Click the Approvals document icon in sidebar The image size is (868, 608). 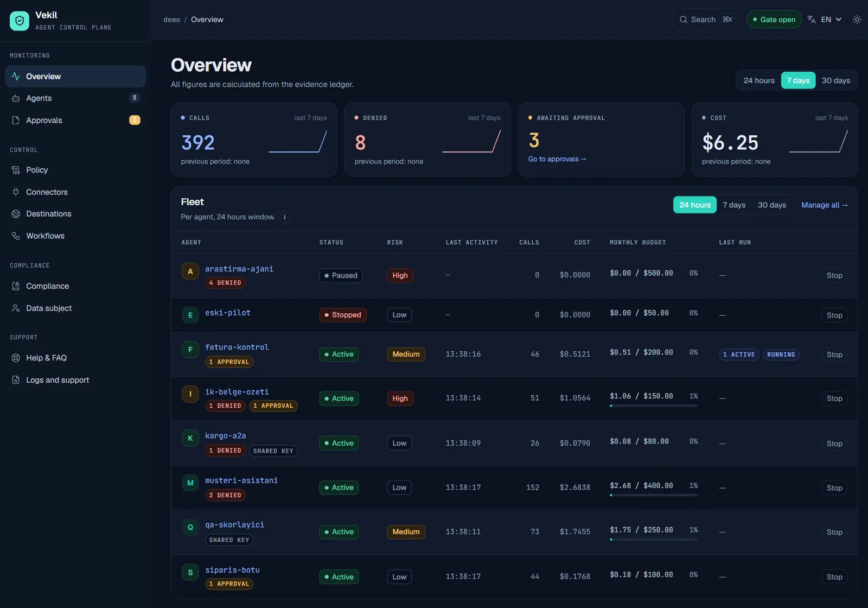[x=16, y=121]
